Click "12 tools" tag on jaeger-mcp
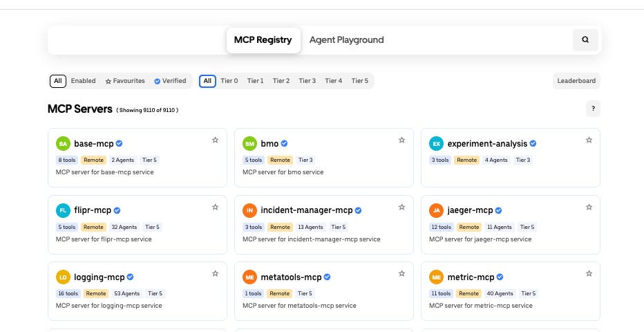 pyautogui.click(x=442, y=228)
